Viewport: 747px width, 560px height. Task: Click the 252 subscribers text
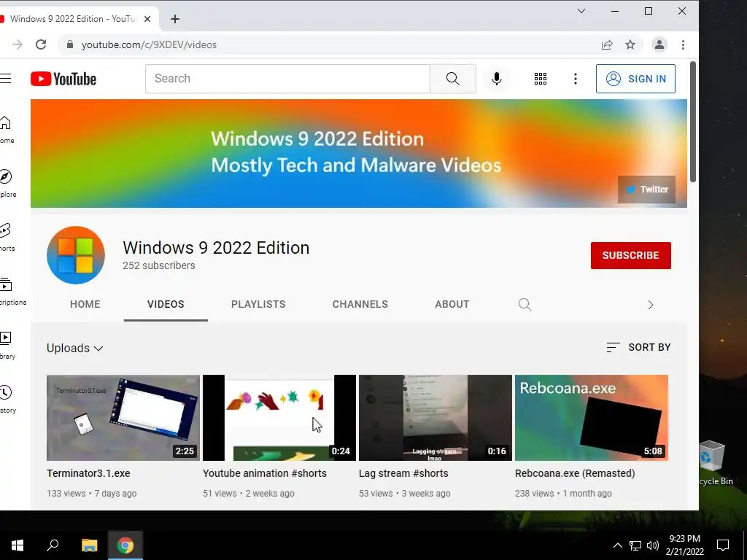pos(158,265)
